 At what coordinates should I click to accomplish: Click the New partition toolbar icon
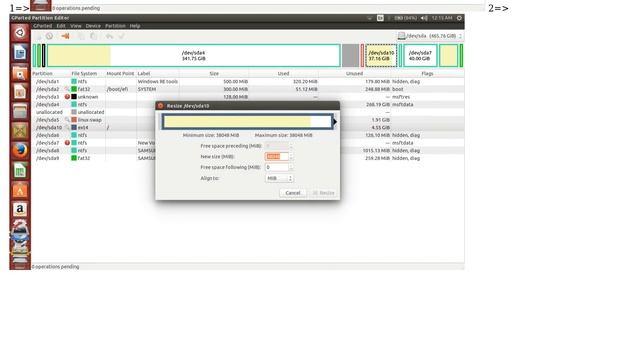(x=38, y=36)
